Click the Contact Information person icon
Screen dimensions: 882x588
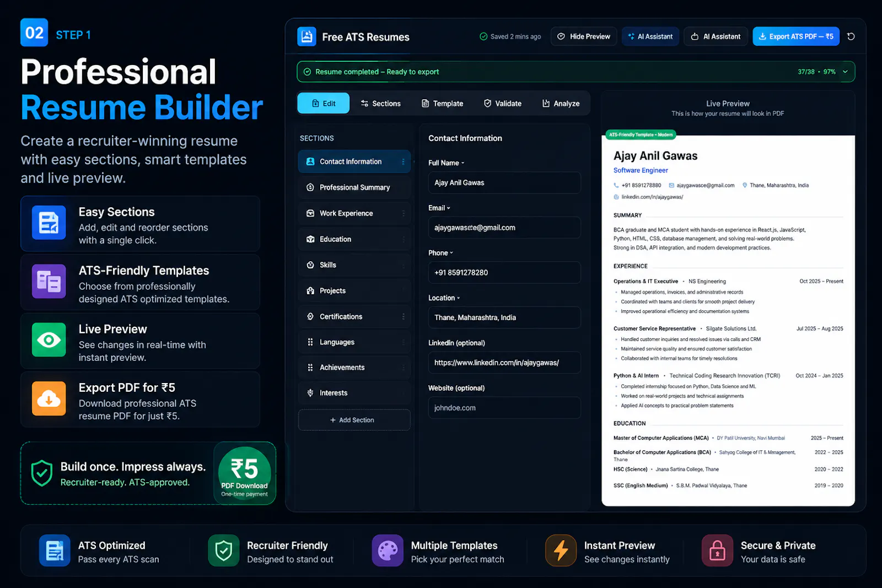click(x=310, y=161)
